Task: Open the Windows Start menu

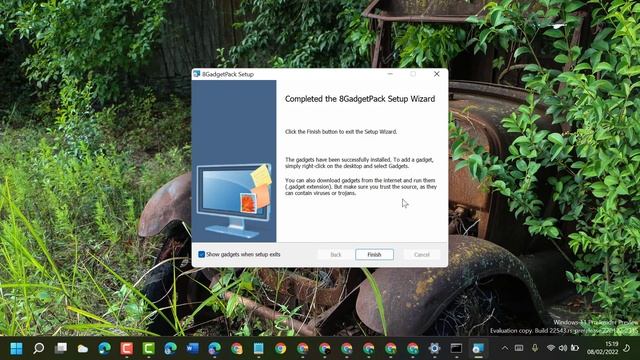Action: 16,348
